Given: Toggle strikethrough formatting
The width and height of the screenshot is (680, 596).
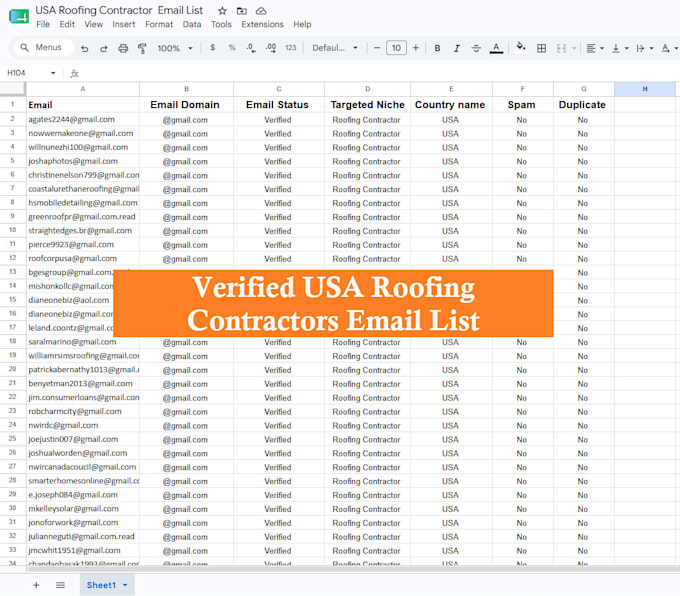Looking at the screenshot, I should point(476,48).
